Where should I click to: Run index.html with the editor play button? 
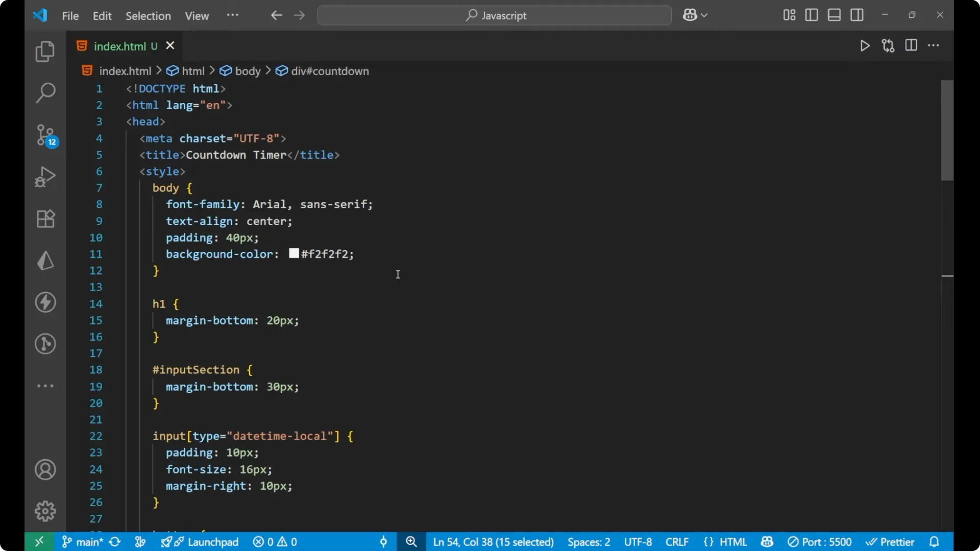click(865, 45)
